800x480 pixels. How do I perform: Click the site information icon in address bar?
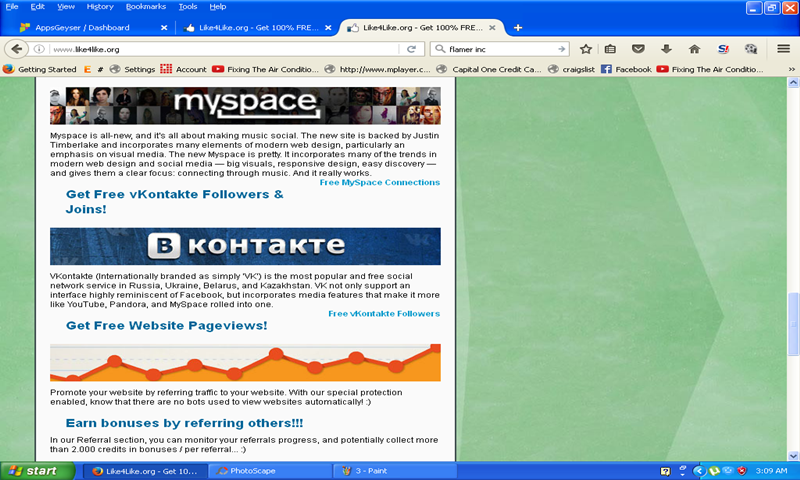[x=39, y=49]
